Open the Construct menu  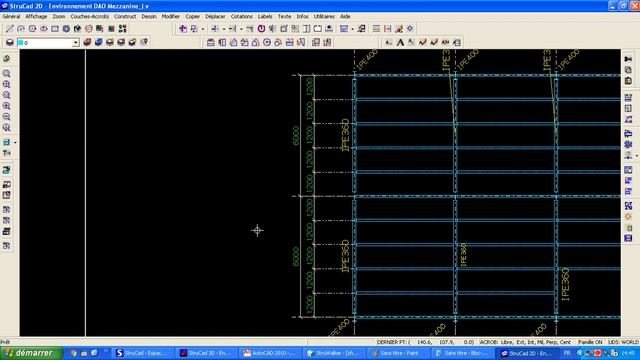pyautogui.click(x=125, y=16)
